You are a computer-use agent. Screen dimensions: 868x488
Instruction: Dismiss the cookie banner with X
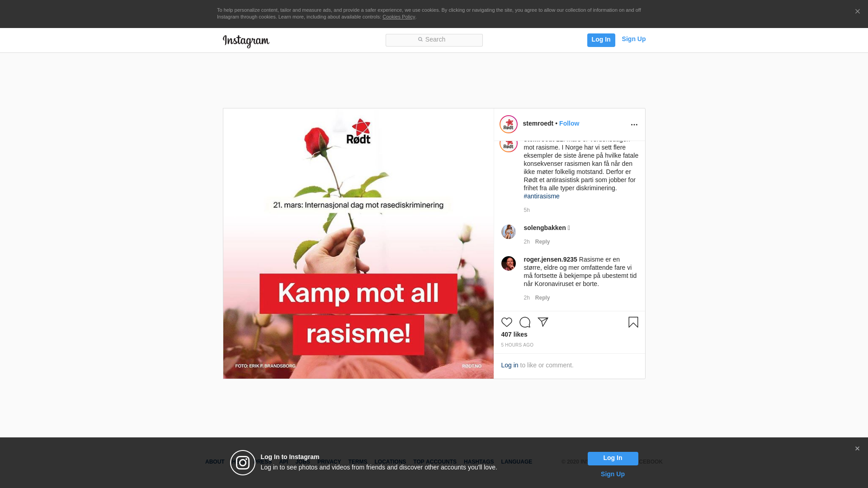pos(857,11)
